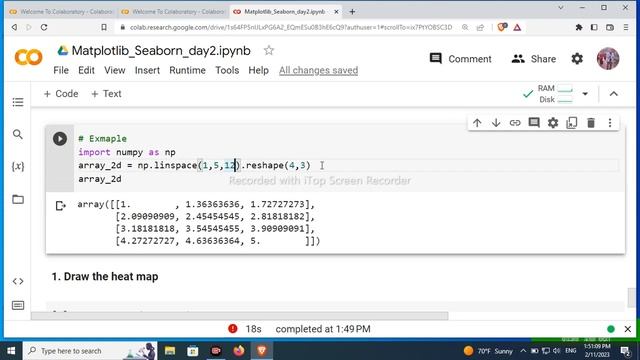Open the File menu
This screenshot has height=360, width=640.
coord(61,70)
